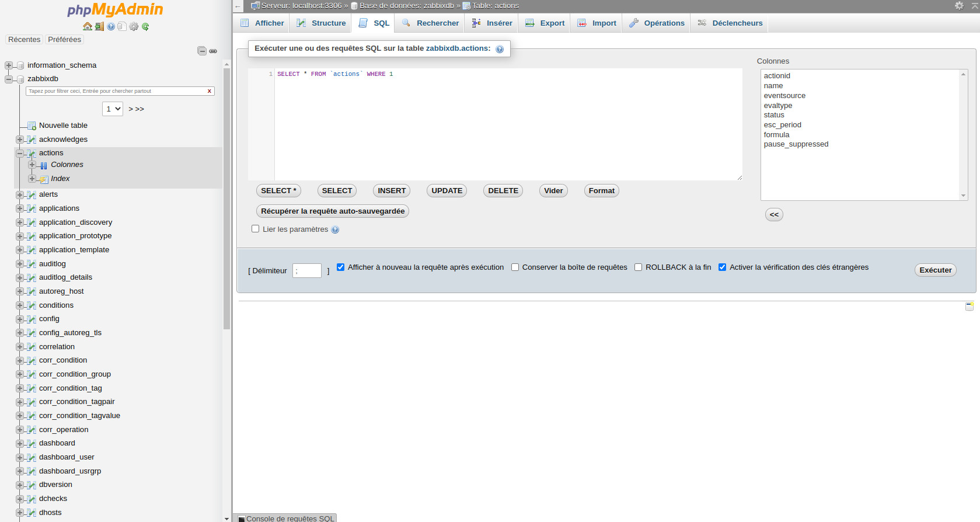
Task: Click table icon next to dashboard
Action: coord(32,443)
